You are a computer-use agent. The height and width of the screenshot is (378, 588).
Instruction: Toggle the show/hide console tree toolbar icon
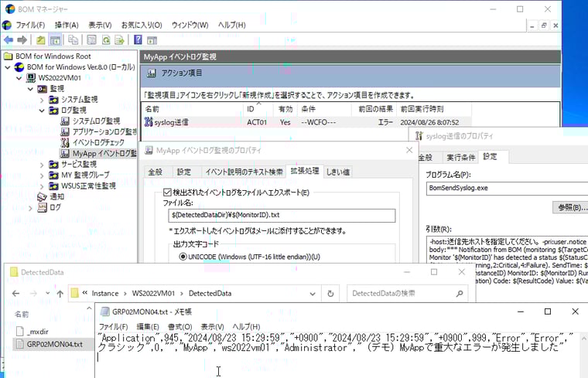pos(55,39)
